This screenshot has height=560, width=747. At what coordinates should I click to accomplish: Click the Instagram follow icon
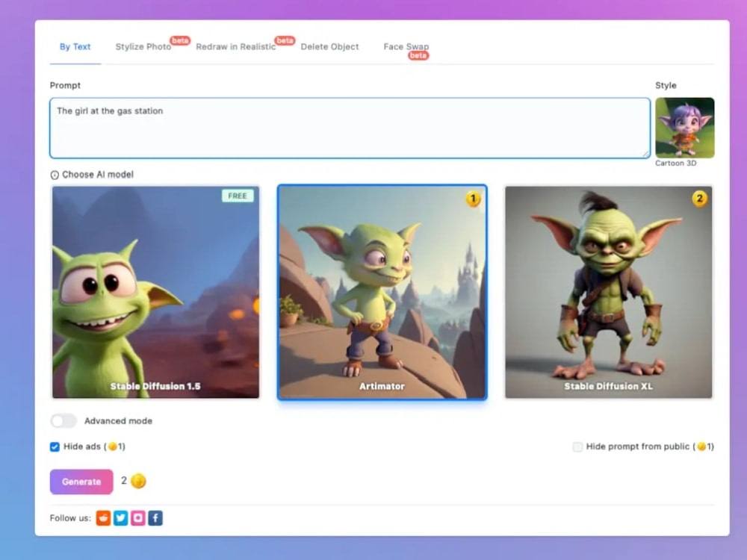[x=137, y=517]
